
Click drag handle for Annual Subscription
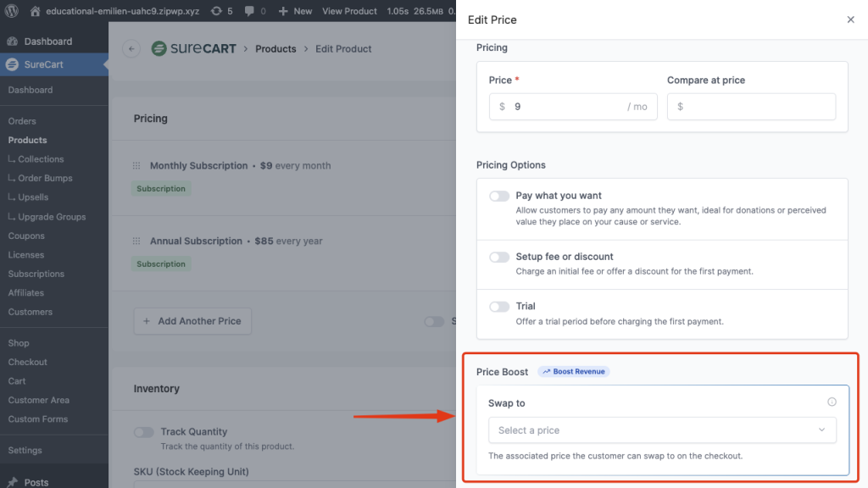click(x=136, y=241)
